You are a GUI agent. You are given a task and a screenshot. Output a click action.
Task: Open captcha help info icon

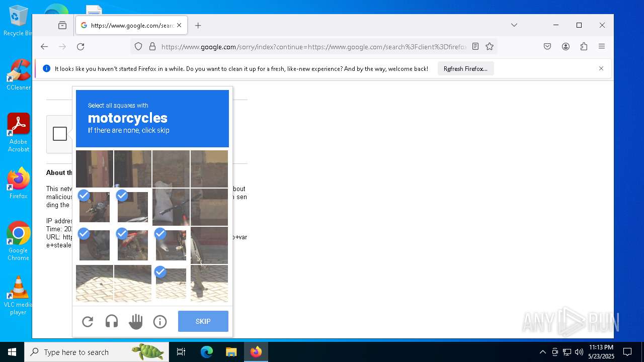(x=160, y=321)
